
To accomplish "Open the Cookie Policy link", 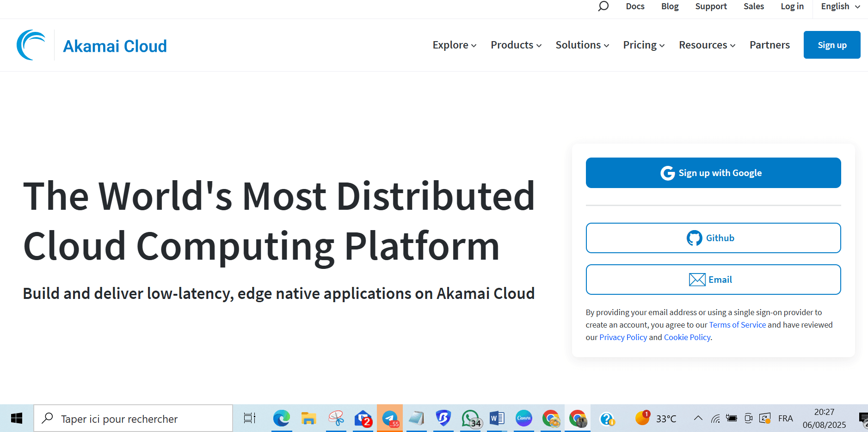I will [687, 337].
